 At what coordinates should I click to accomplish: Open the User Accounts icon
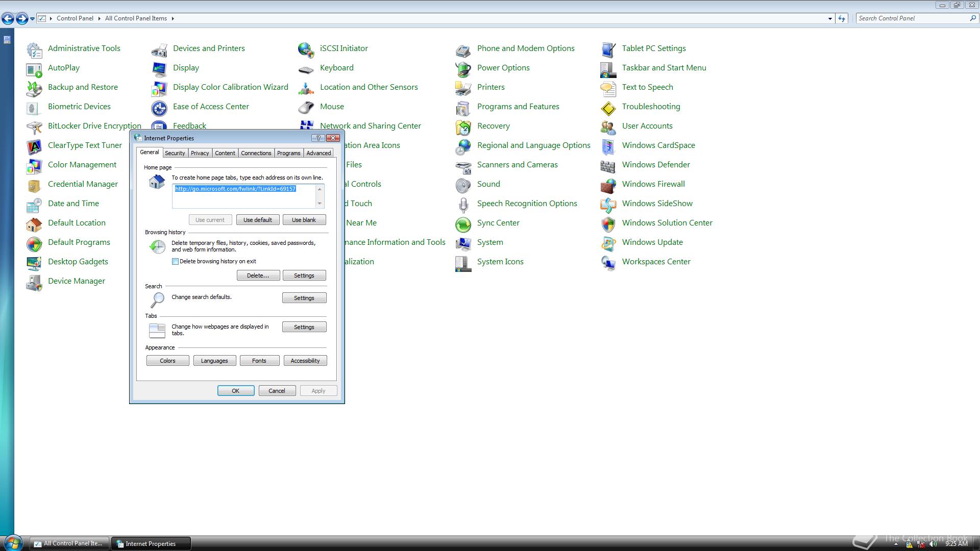pos(608,127)
